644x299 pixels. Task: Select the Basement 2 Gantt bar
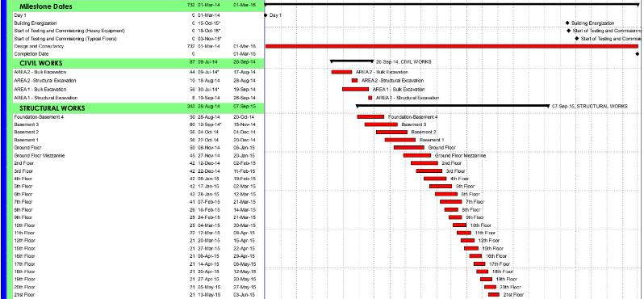[392, 132]
